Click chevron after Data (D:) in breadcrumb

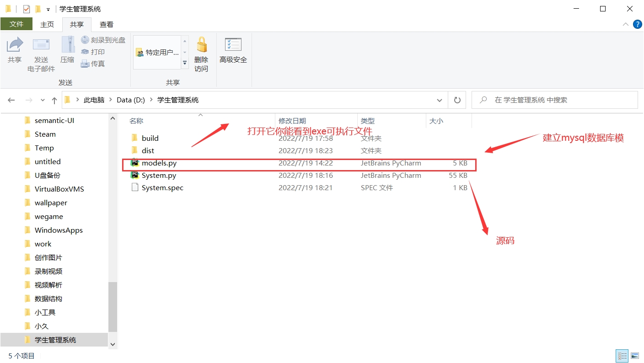[151, 100]
